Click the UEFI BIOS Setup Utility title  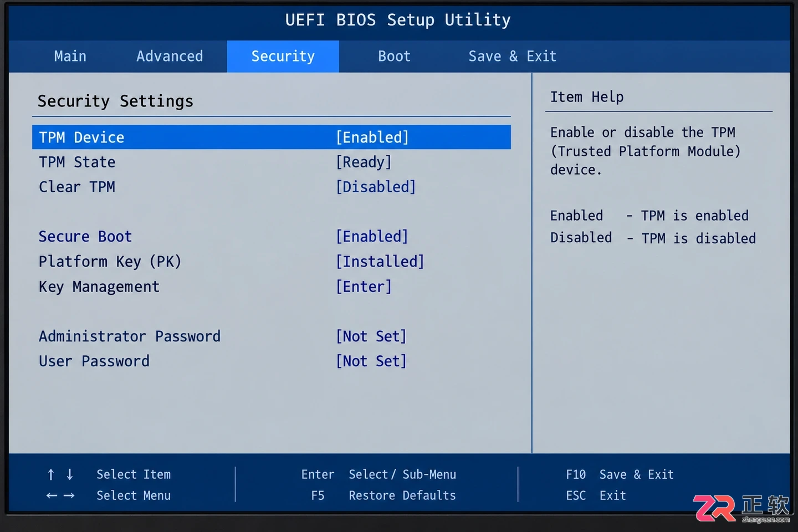click(x=398, y=20)
